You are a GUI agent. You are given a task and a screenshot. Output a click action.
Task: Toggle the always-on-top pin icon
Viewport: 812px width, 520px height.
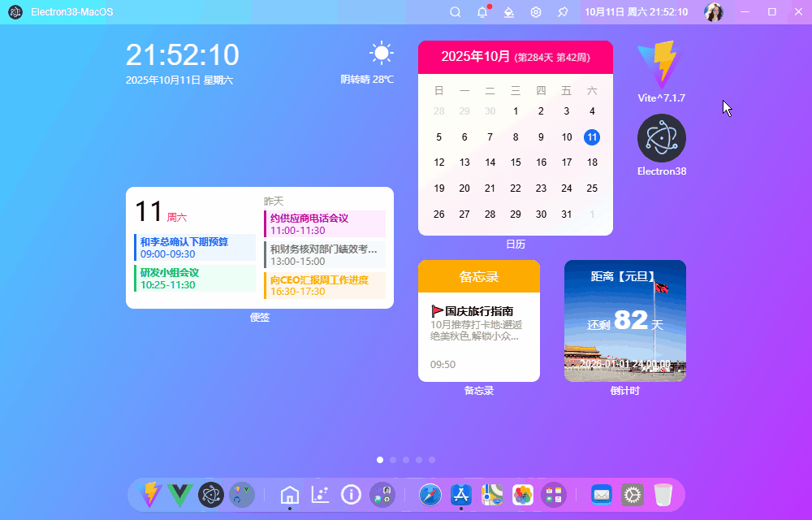click(x=563, y=11)
